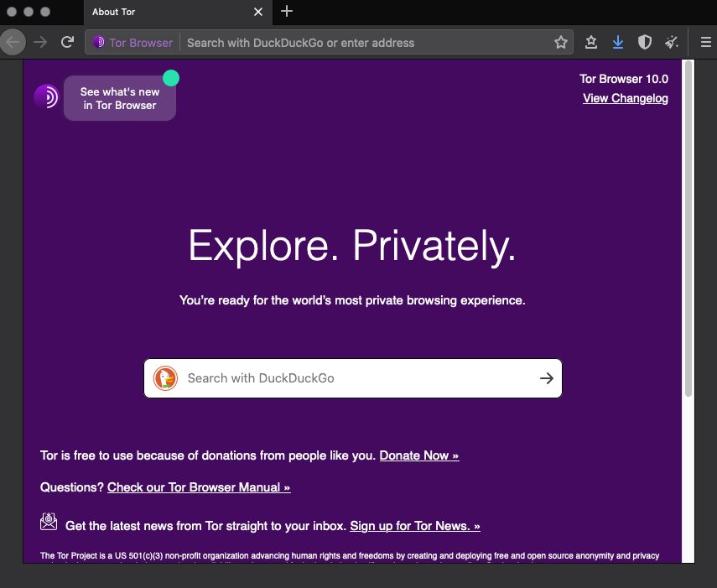Close the About Tor tab
Viewport: 717px width, 588px height.
[258, 12]
